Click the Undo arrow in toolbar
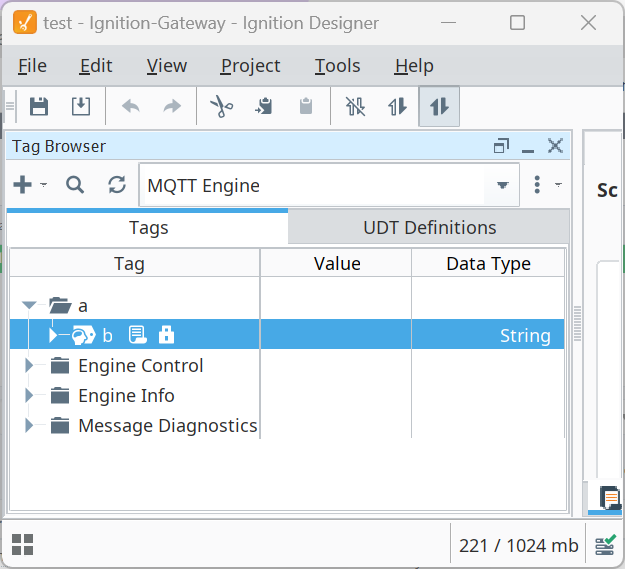The height and width of the screenshot is (569, 625). (131, 106)
